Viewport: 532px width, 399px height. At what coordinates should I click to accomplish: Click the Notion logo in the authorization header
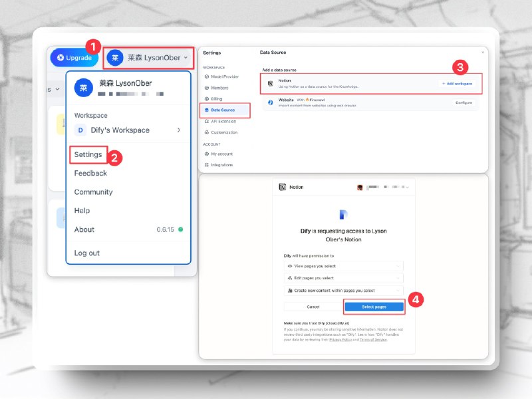pyautogui.click(x=282, y=187)
